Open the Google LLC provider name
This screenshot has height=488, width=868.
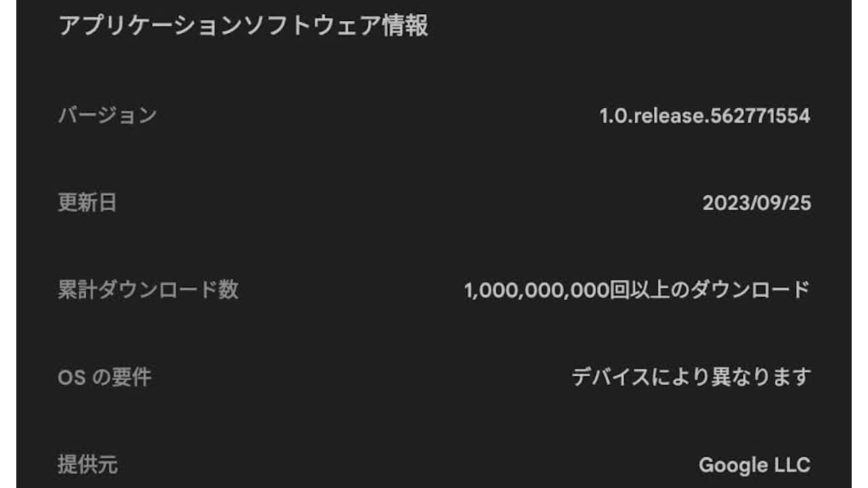(x=754, y=465)
